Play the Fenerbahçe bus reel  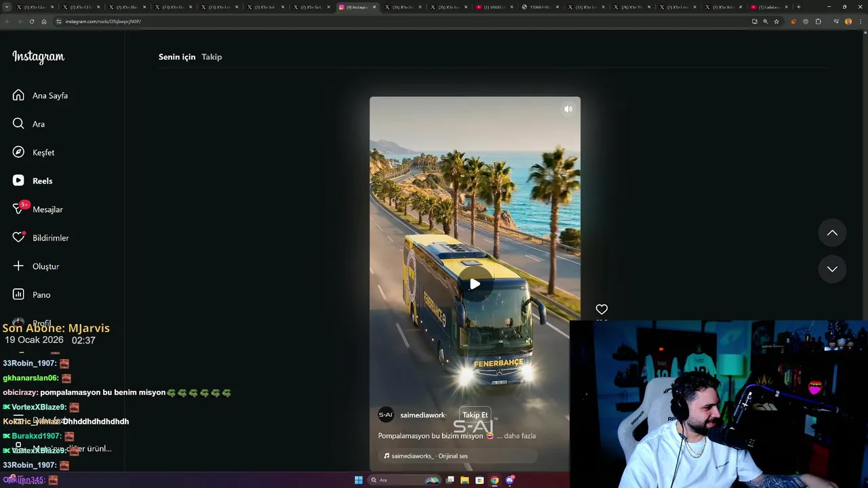coord(475,284)
